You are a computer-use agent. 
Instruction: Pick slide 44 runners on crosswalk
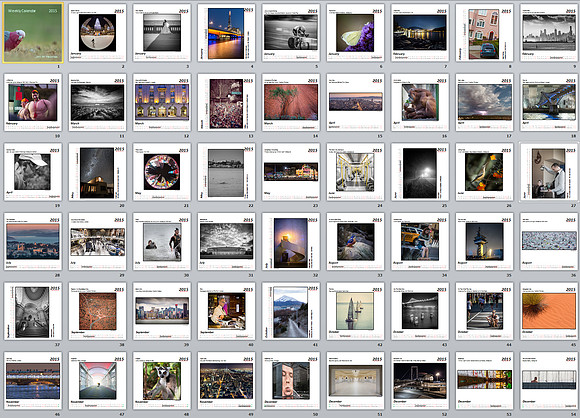484,311
